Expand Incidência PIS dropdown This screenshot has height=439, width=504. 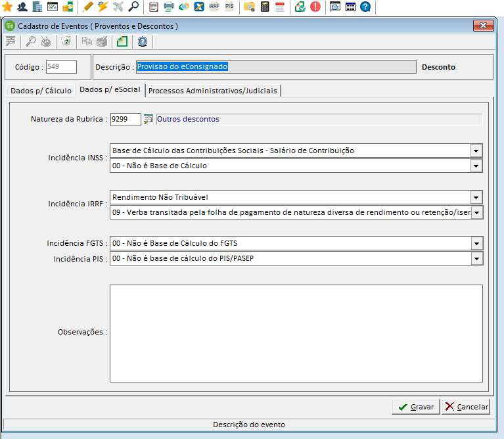coord(477,259)
